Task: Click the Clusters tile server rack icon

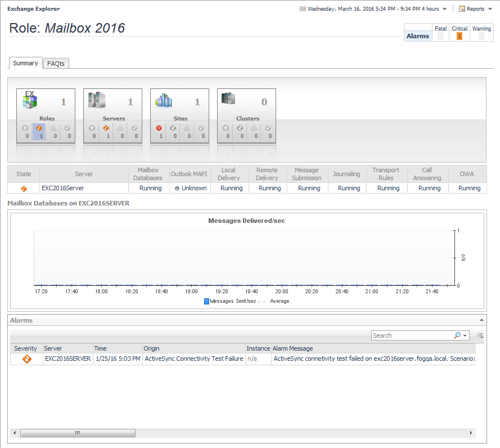Action: [x=228, y=100]
